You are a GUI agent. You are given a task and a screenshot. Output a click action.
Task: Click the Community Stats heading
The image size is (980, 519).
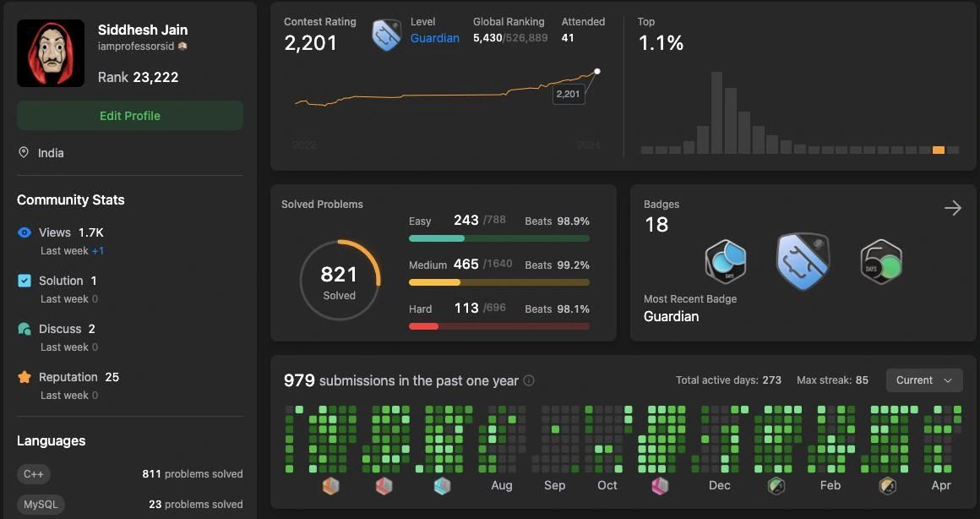[71, 199]
